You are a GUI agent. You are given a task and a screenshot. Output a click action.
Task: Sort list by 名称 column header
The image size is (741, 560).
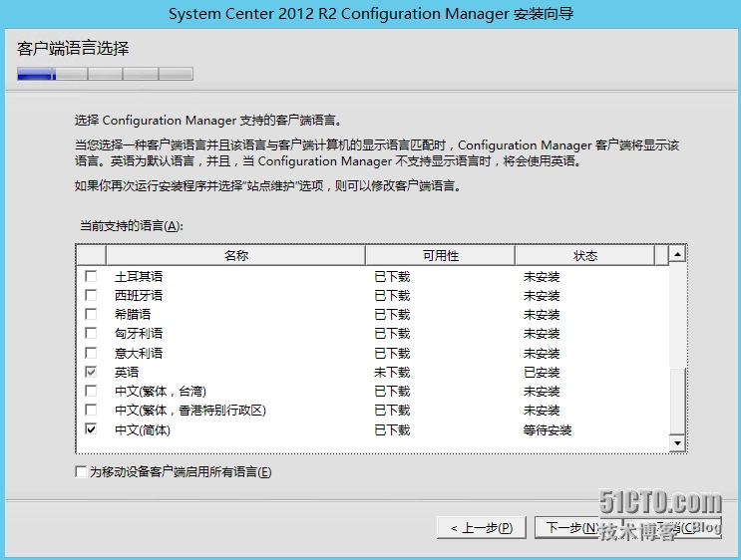pyautogui.click(x=235, y=255)
